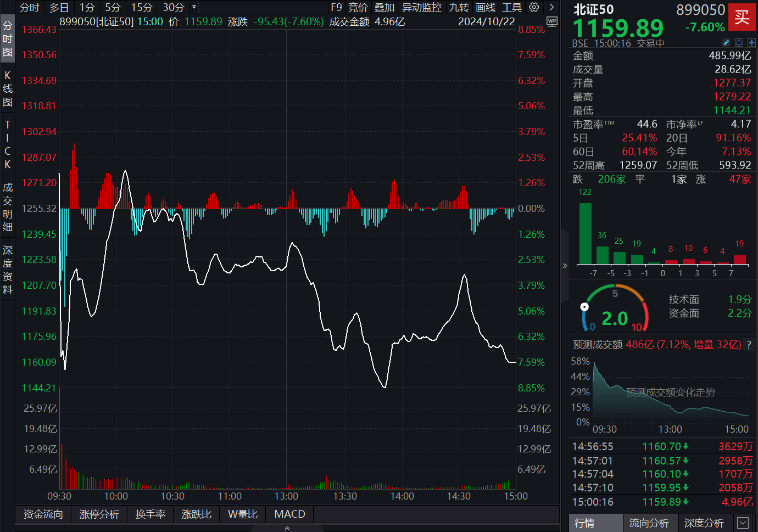The height and width of the screenshot is (532, 758).
Task: Click the tallest green bar labeled 122
Action: (x=586, y=233)
